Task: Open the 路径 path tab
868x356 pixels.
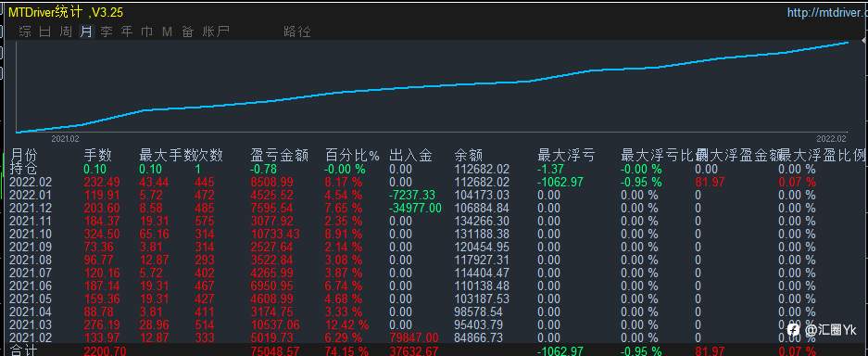Action: point(296,32)
